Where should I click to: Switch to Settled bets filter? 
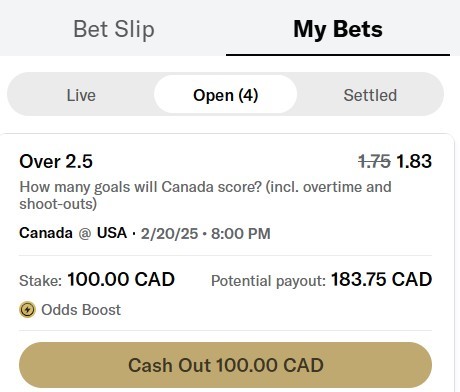click(x=370, y=95)
